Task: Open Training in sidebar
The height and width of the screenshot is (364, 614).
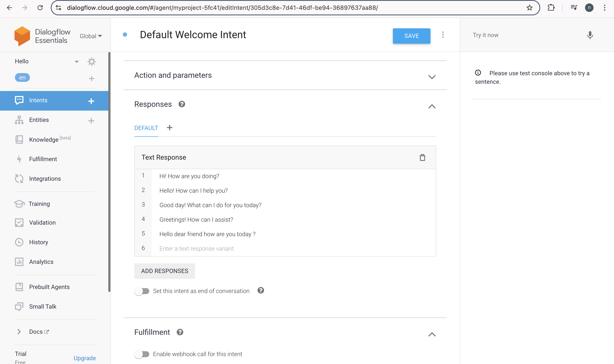Action: pos(39,204)
